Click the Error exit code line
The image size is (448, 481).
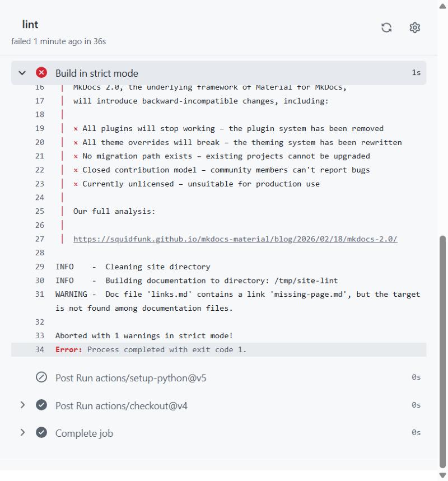(x=218, y=350)
